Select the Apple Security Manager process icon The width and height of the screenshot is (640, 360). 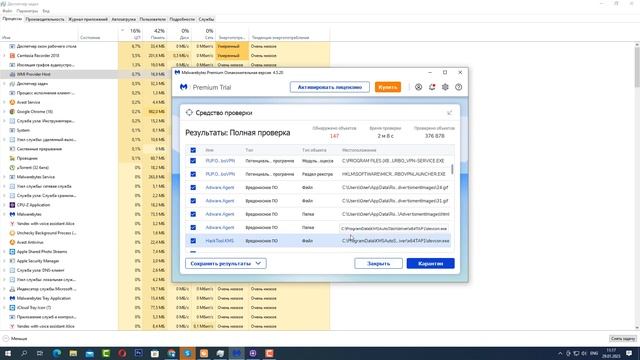(x=12, y=261)
